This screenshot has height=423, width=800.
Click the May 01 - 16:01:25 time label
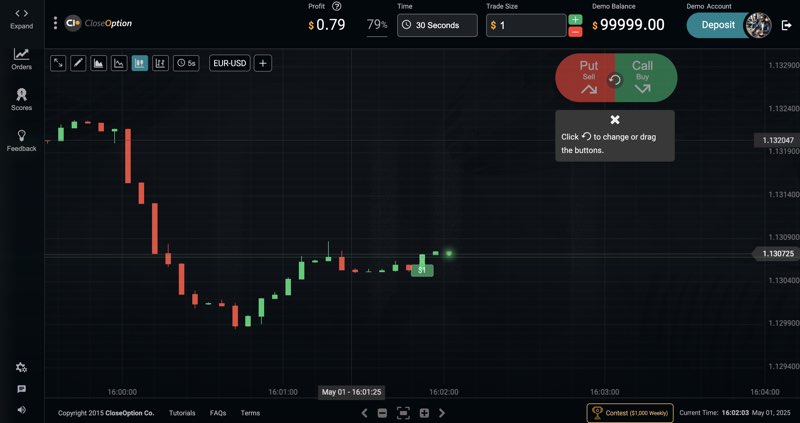coord(352,392)
